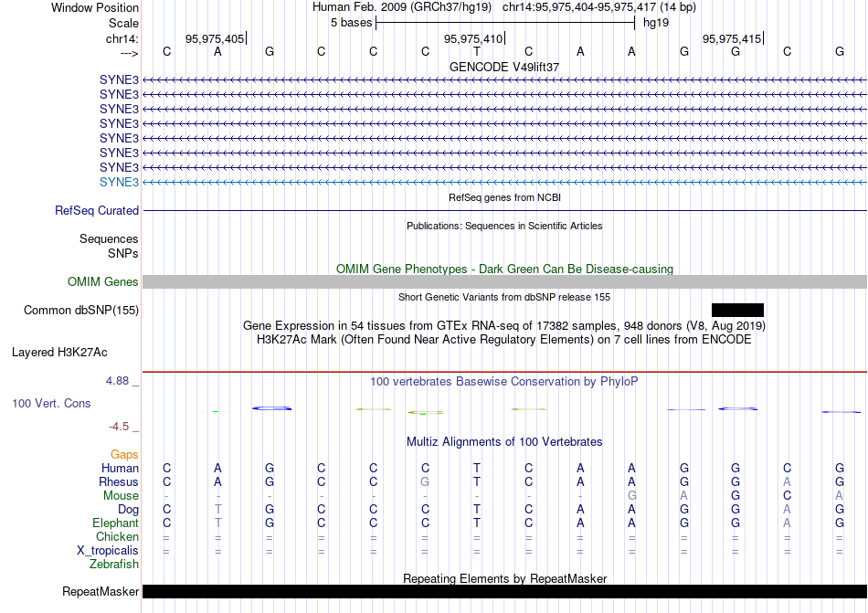Screen dimensions: 868x613
Task: Select the Elephant species label
Action: click(116, 523)
